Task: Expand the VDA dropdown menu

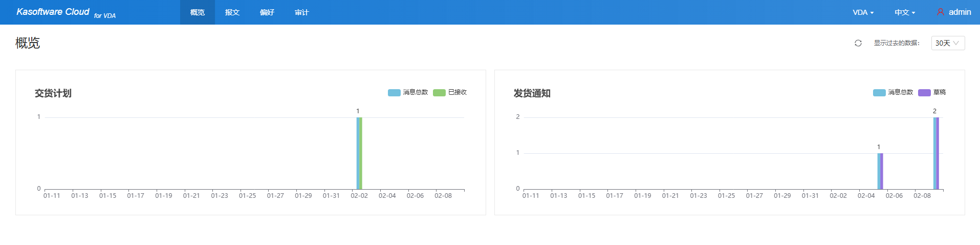Action: coord(863,12)
